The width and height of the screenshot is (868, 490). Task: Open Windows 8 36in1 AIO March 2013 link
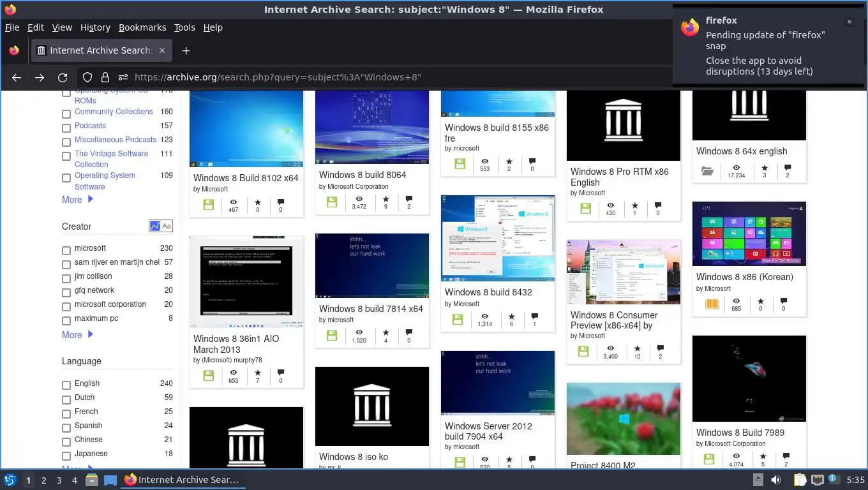pyautogui.click(x=236, y=344)
